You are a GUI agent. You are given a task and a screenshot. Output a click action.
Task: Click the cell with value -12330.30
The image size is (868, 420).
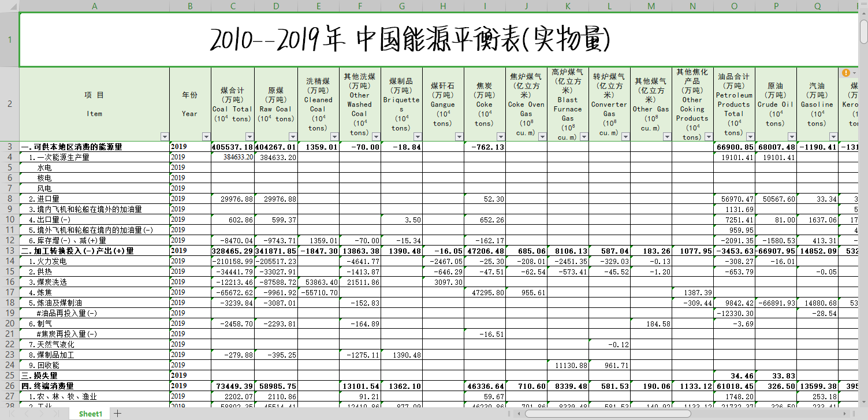point(734,313)
